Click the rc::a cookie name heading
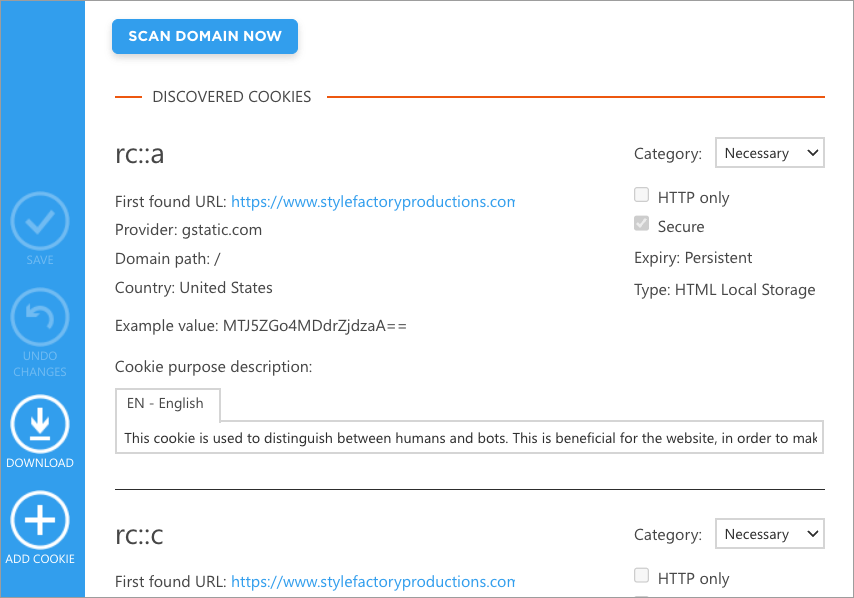This screenshot has height=598, width=854. click(140, 154)
